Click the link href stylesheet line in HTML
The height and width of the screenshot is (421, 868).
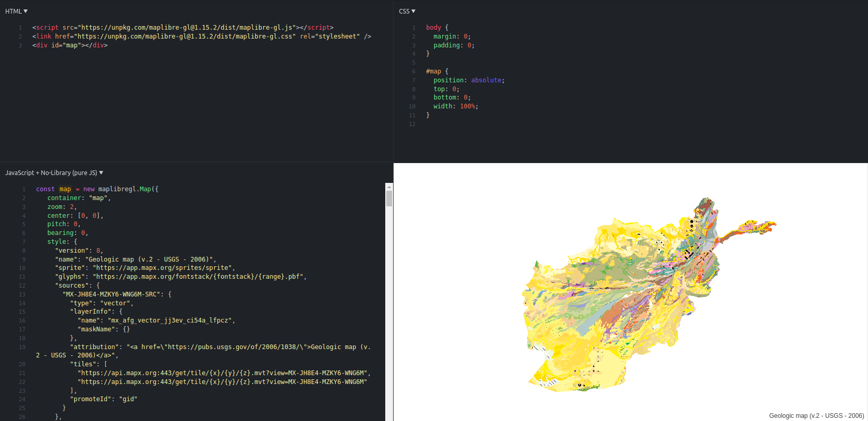202,36
